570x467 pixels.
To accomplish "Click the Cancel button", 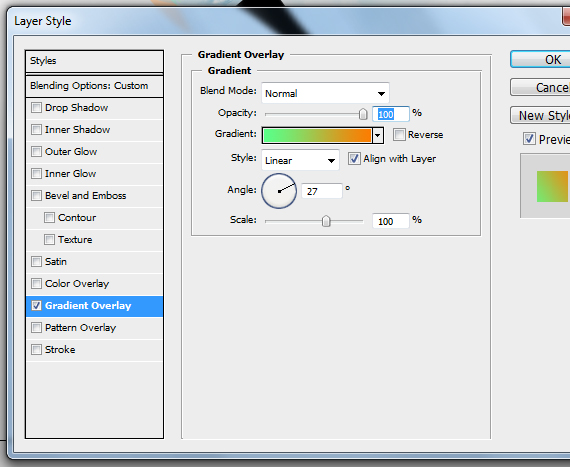I will [540, 87].
